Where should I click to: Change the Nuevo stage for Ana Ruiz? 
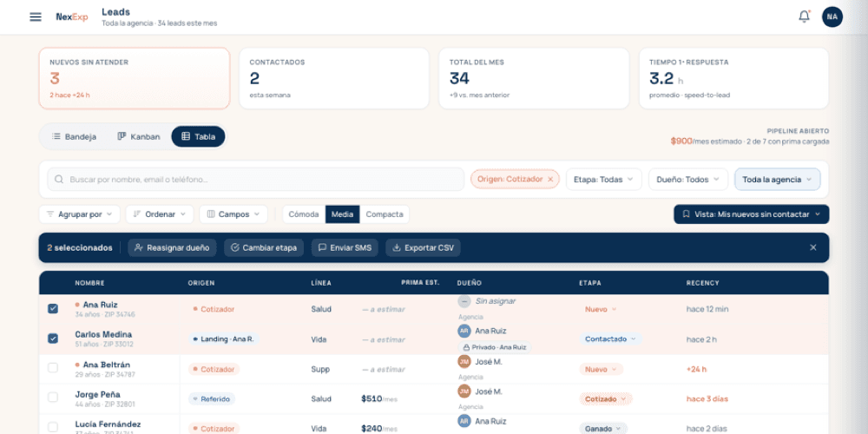tap(601, 310)
